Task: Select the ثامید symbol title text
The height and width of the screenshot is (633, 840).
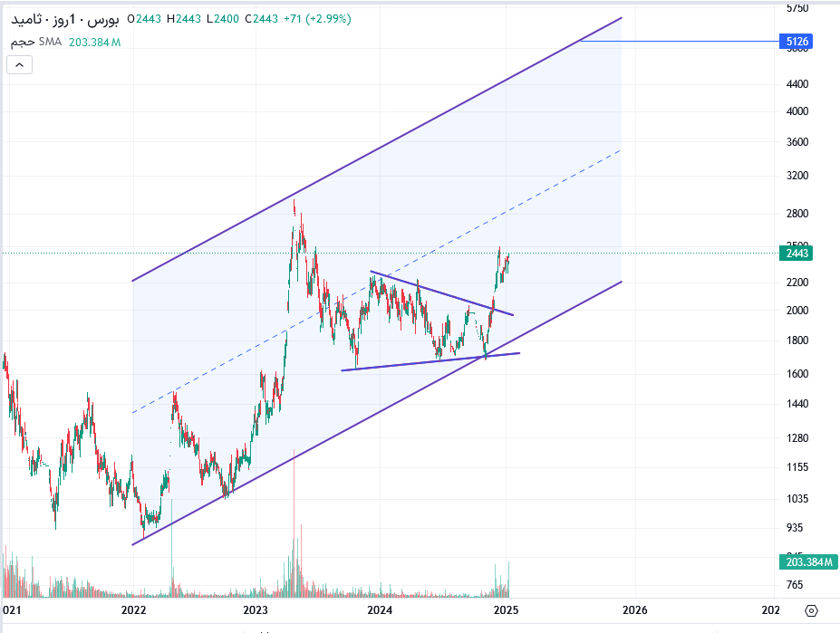Action: click(x=27, y=20)
